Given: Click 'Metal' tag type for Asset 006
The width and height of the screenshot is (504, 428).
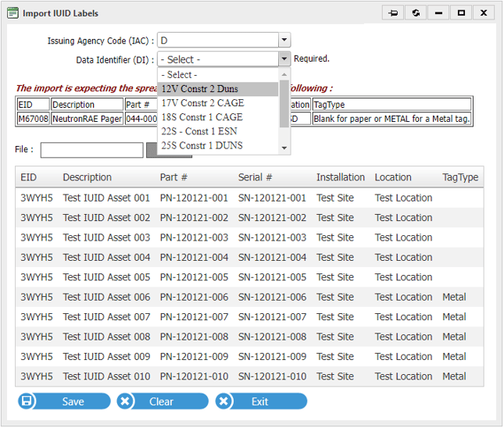Looking at the screenshot, I should click(x=454, y=297).
